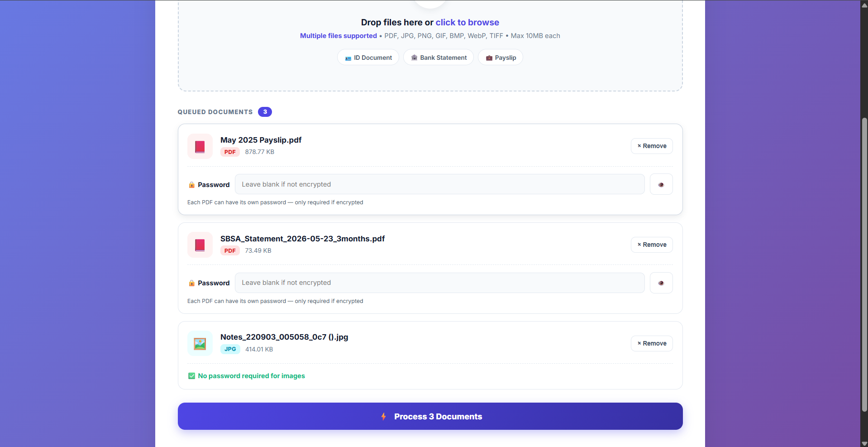This screenshot has width=868, height=447.
Task: Show password for May 2025 Payslip.pdf
Action: click(x=661, y=184)
